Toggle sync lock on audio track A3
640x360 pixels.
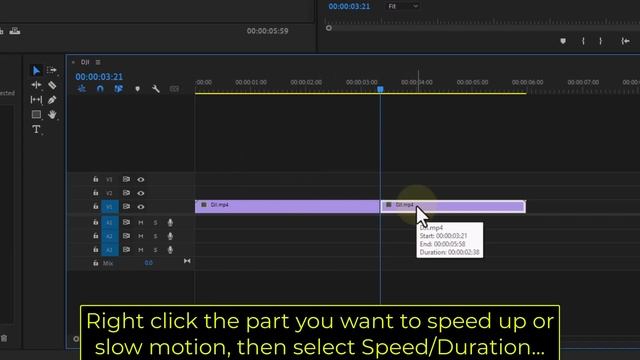[126, 249]
